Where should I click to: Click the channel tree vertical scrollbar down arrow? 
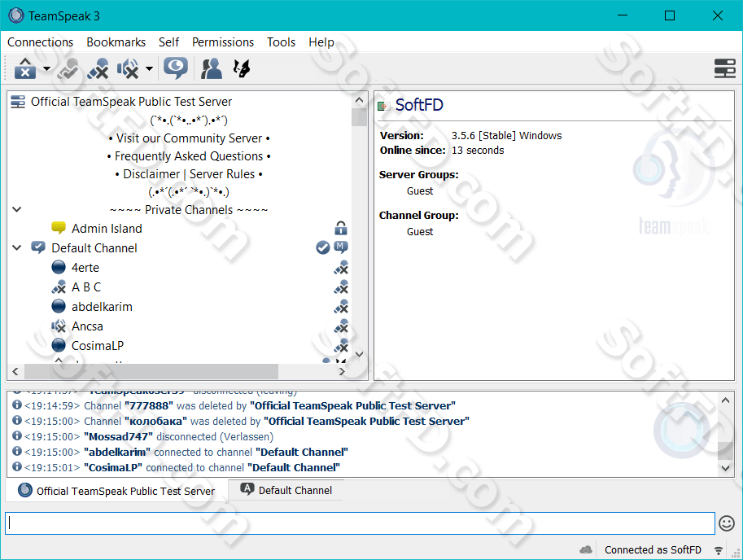click(359, 354)
